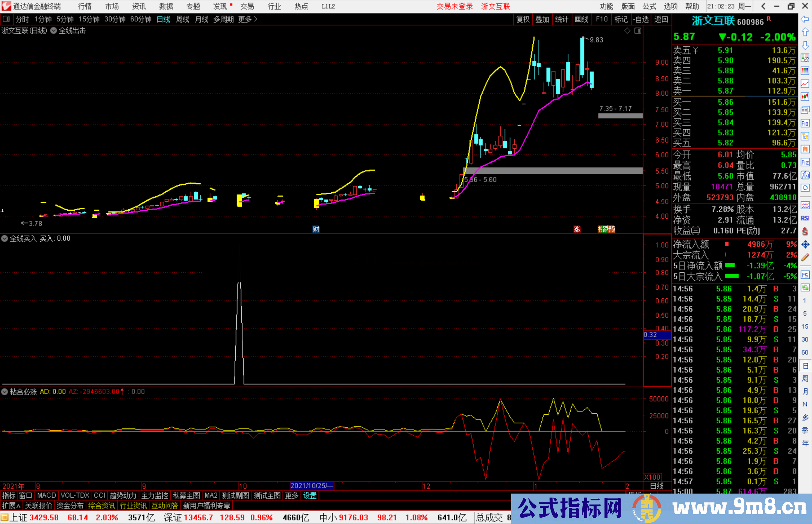Open the 更多 indicator tab list
This screenshot has height=524, width=812.
[291, 495]
